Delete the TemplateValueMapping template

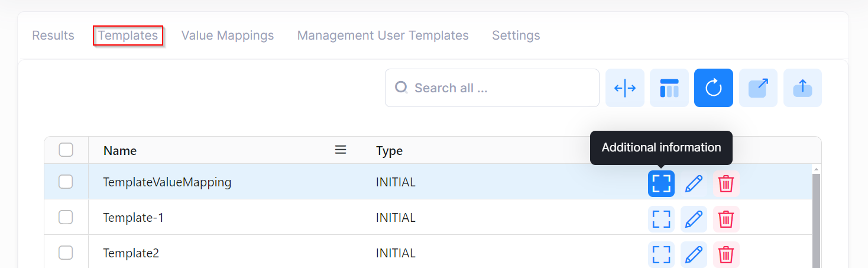(x=726, y=183)
